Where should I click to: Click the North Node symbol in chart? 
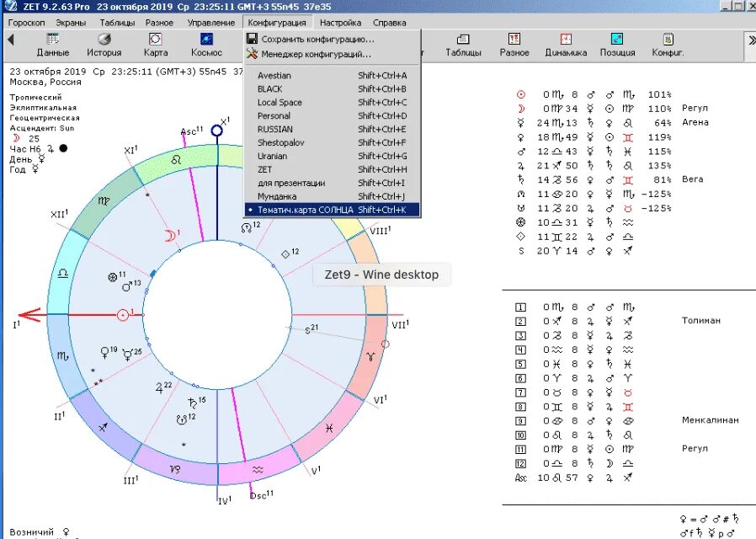[x=247, y=228]
